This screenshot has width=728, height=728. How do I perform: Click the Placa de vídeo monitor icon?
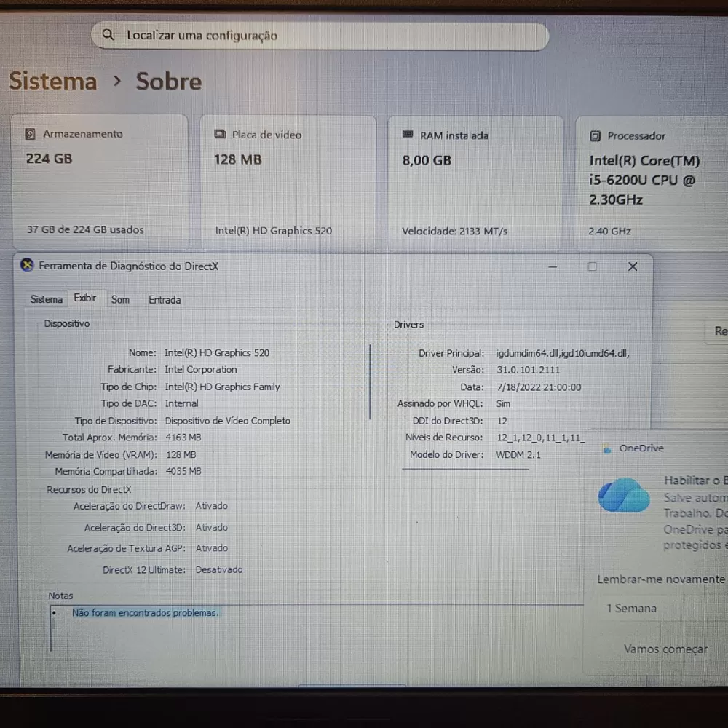coord(220,135)
